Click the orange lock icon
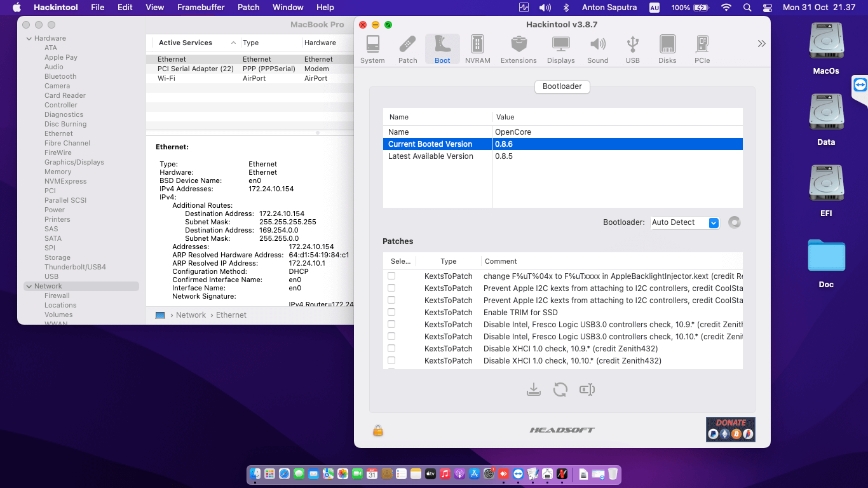The width and height of the screenshot is (868, 488). pos(378,431)
